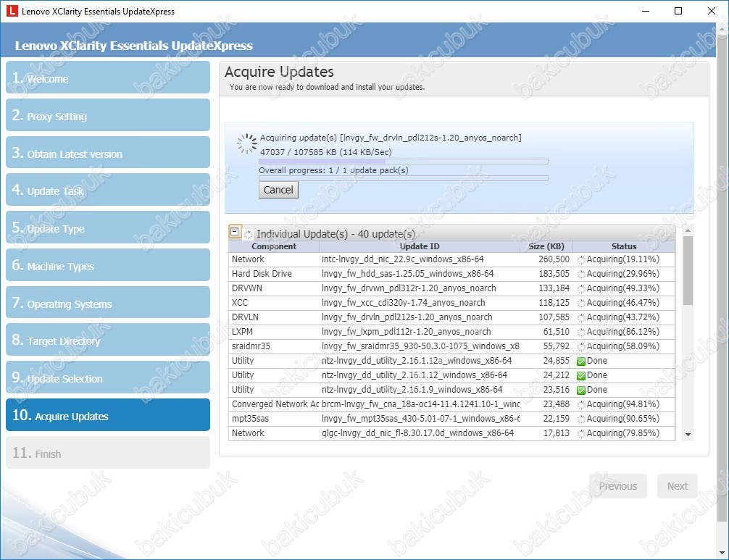
Task: Collapse the Individual Update(s) group
Action: click(x=235, y=231)
